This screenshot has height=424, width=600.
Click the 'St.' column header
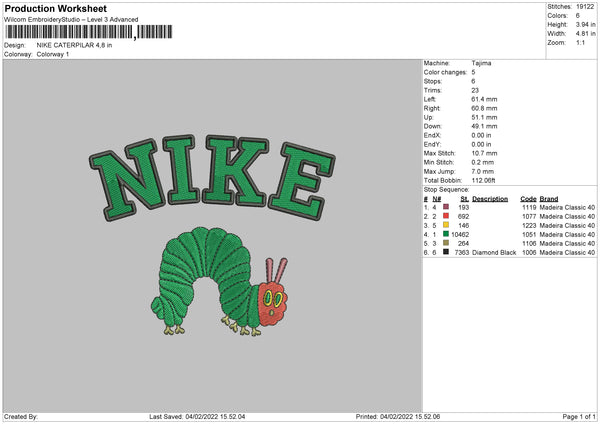(x=465, y=199)
